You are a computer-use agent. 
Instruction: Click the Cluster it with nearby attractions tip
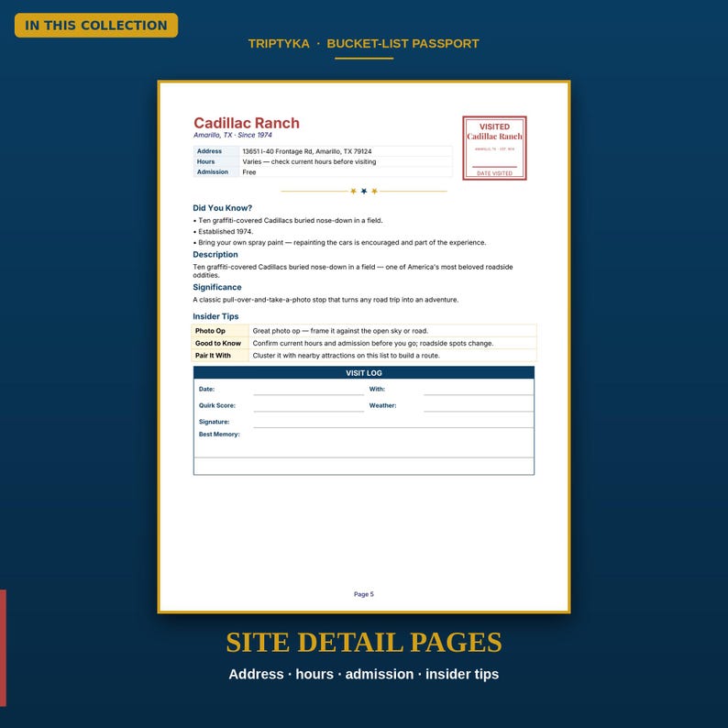click(x=346, y=355)
